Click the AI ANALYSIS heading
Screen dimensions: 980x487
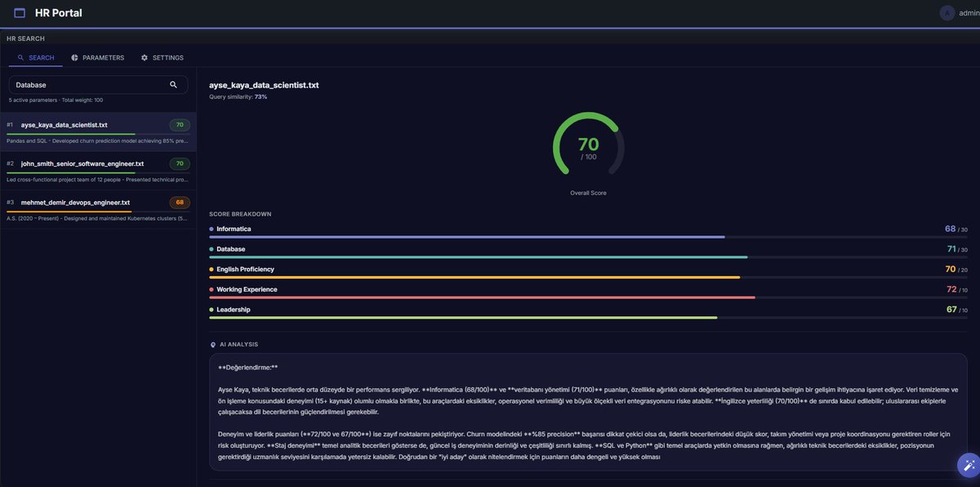[238, 345]
